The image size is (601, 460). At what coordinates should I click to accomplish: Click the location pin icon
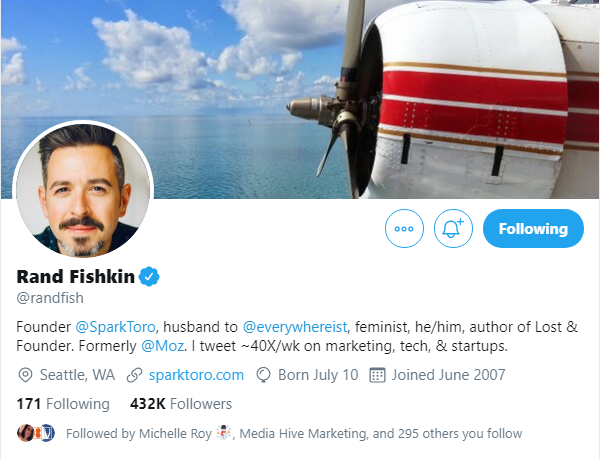(26, 375)
